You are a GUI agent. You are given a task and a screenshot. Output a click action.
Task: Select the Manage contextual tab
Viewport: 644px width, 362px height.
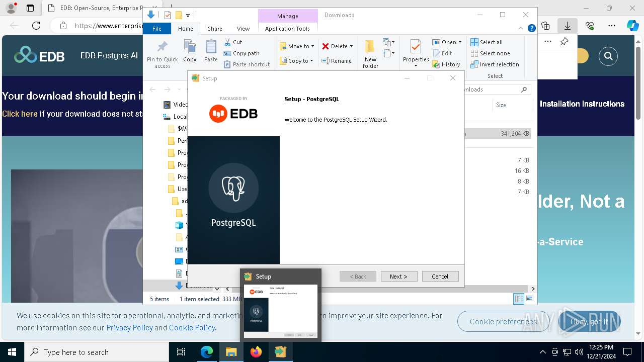[287, 16]
